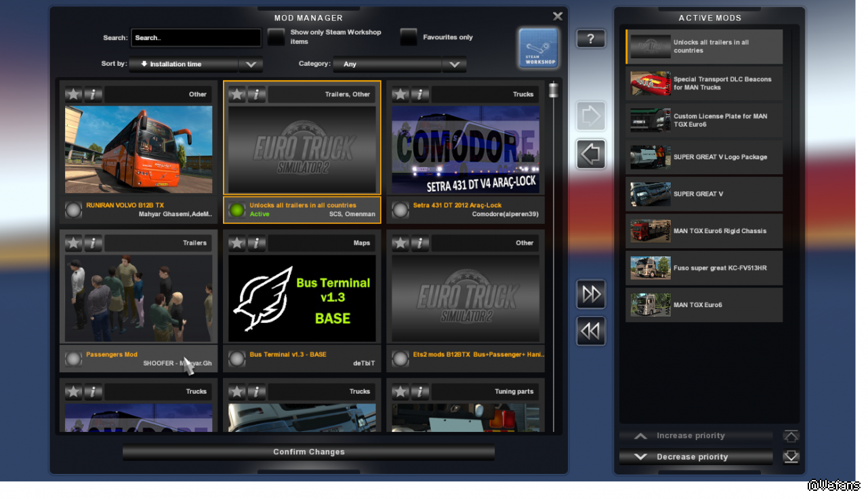Viewport: 868px width, 499px height.
Task: View info of Setra 431 DT 2012 mod
Action: point(420,94)
